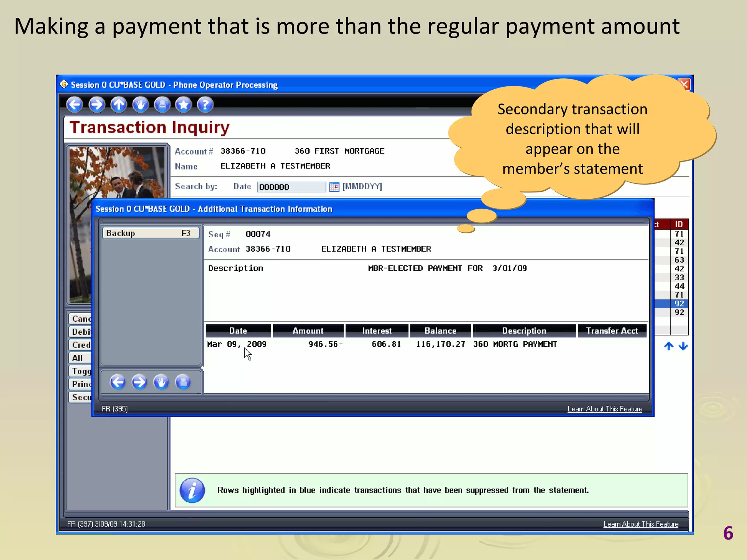Click the print icon in the dialog's bottom toolbar
Image resolution: width=747 pixels, height=560 pixels.
click(183, 382)
